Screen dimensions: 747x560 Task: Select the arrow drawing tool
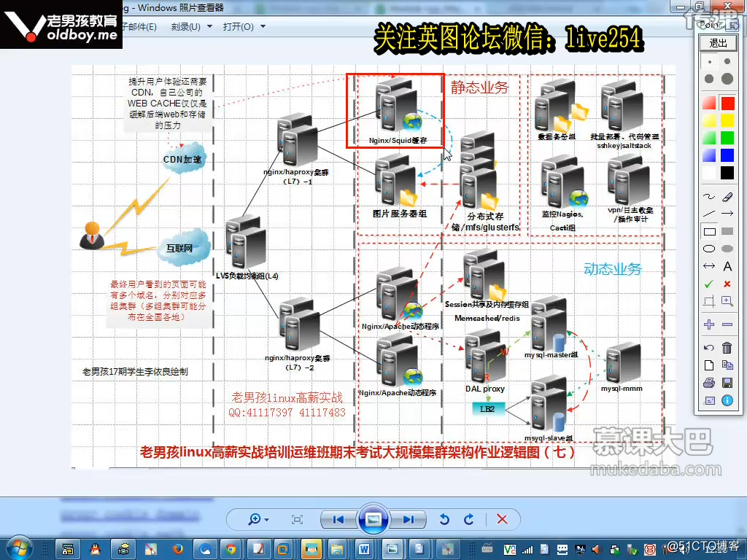[727, 214]
